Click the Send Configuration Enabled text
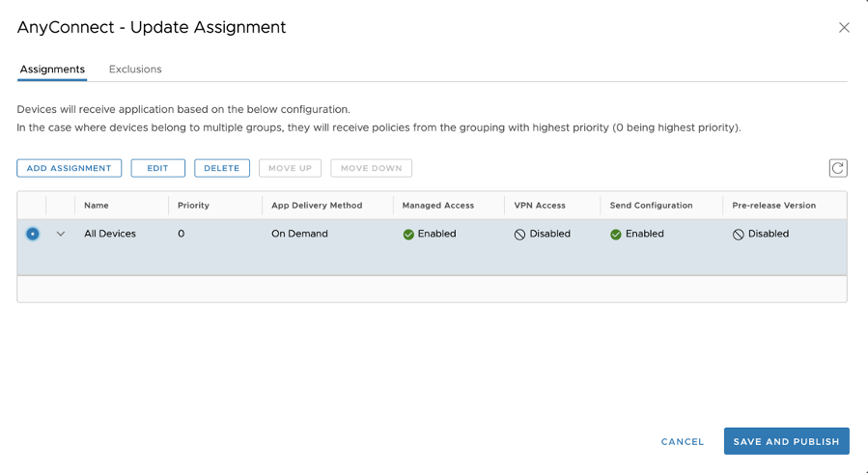This screenshot has height=474, width=868. point(644,234)
